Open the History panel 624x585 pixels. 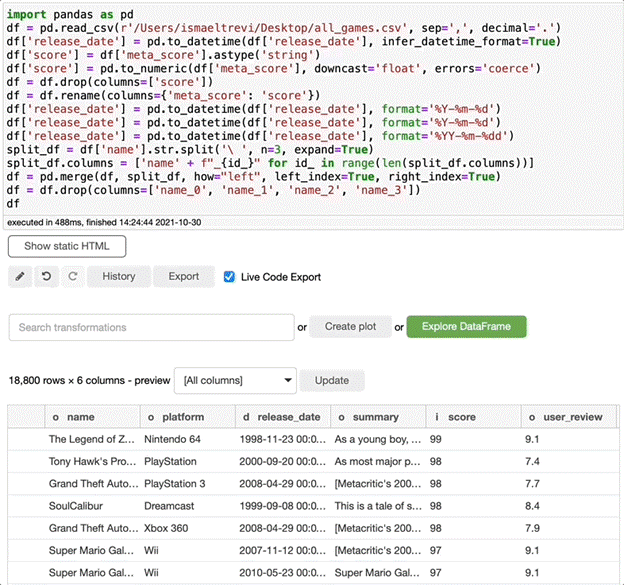pos(118,276)
